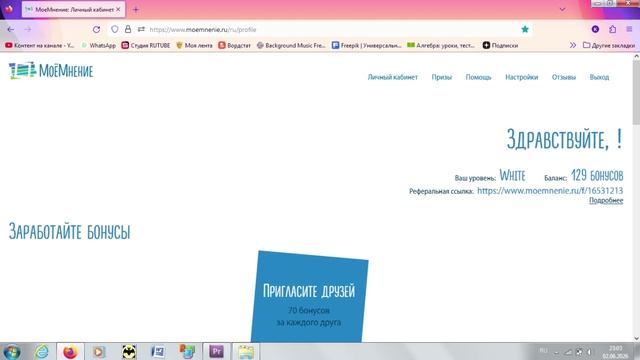Open the Другие закладки folder
This screenshot has width=640, height=360.
609,45
